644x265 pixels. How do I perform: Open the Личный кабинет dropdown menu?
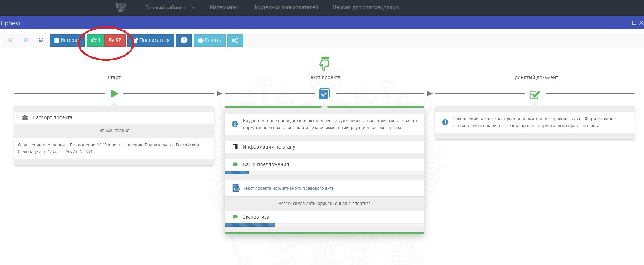(x=170, y=7)
